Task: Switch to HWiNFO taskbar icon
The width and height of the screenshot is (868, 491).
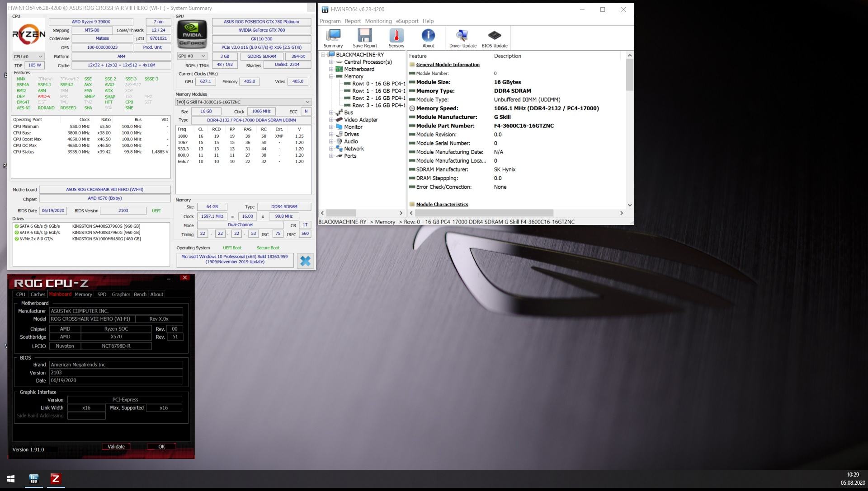Action: click(x=34, y=479)
